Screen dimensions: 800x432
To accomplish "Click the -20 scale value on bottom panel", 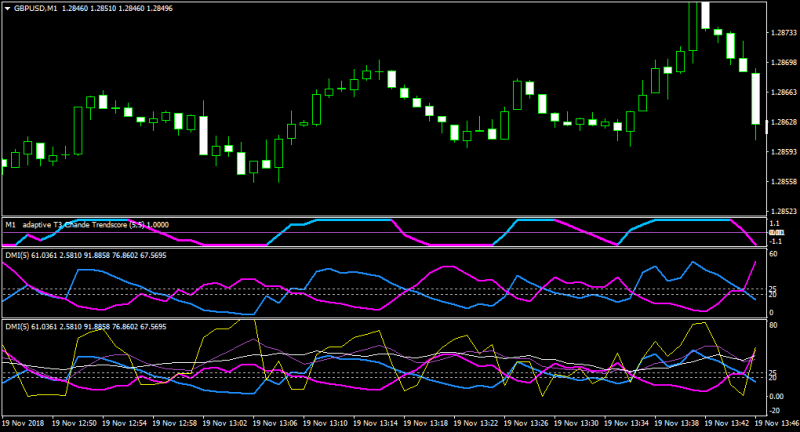I will point(774,411).
